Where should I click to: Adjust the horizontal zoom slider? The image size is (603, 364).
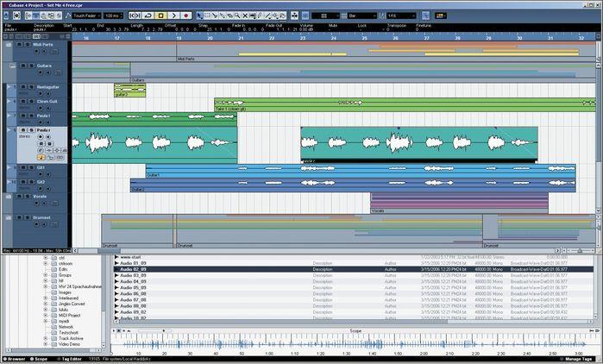tap(580, 251)
